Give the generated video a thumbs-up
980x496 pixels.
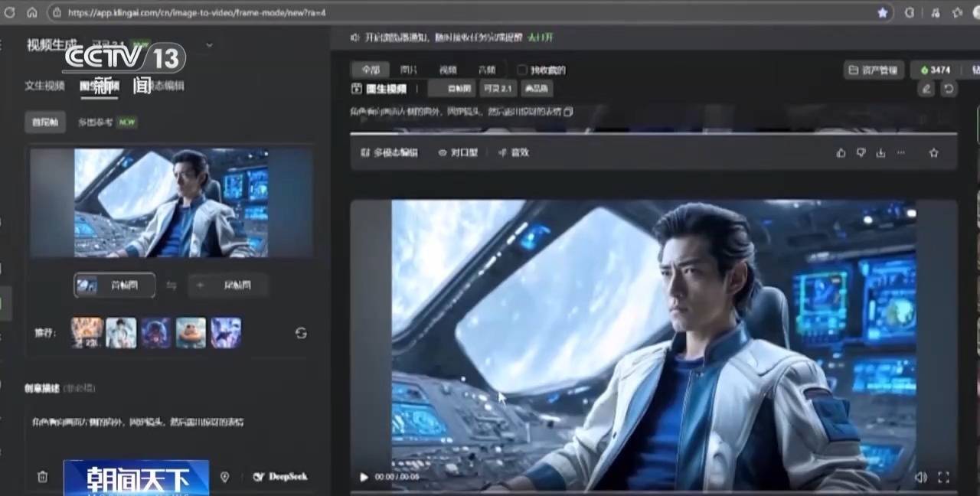(841, 152)
